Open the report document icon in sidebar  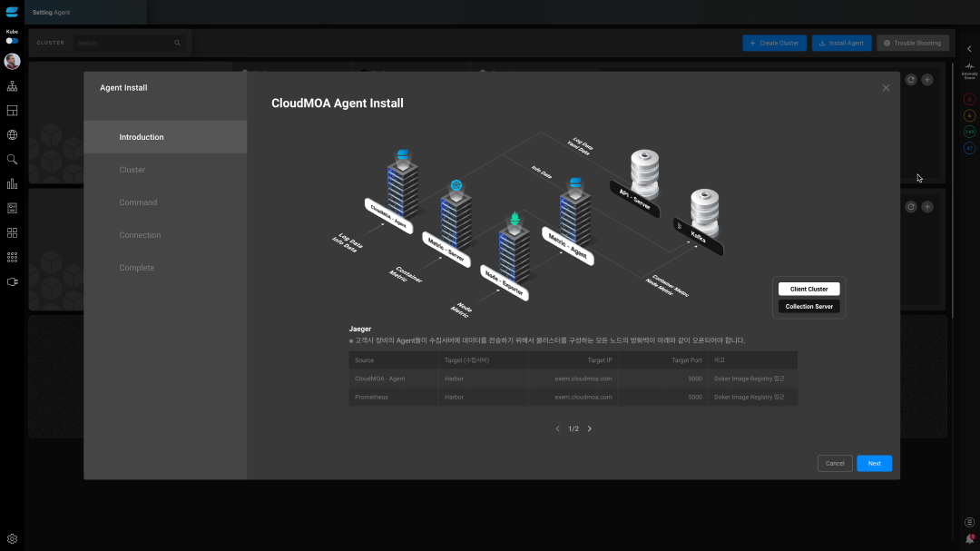click(12, 208)
